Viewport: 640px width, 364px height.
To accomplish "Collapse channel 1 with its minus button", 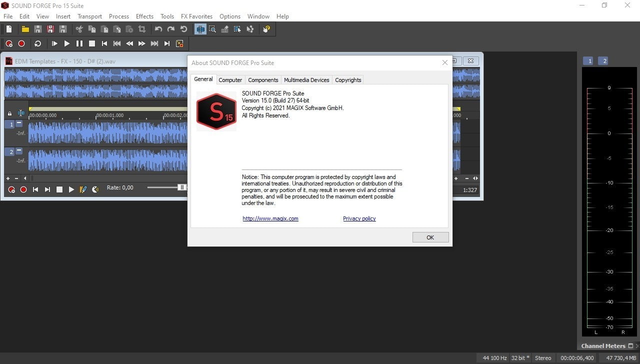I will (19, 123).
